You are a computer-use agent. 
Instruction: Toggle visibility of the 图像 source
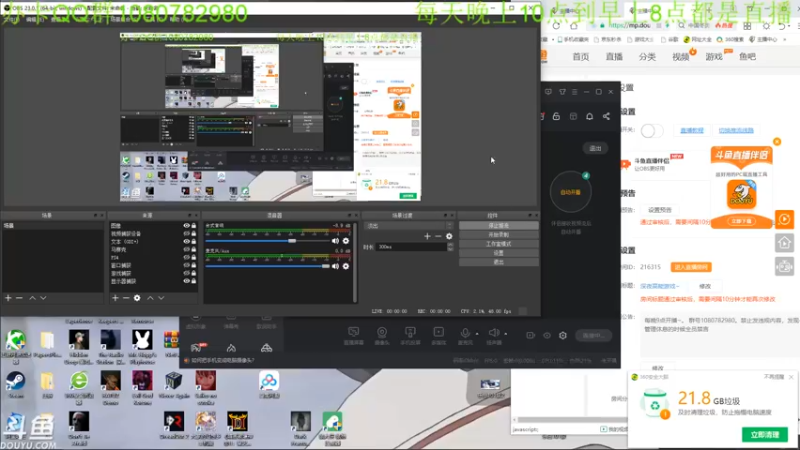[x=187, y=226]
